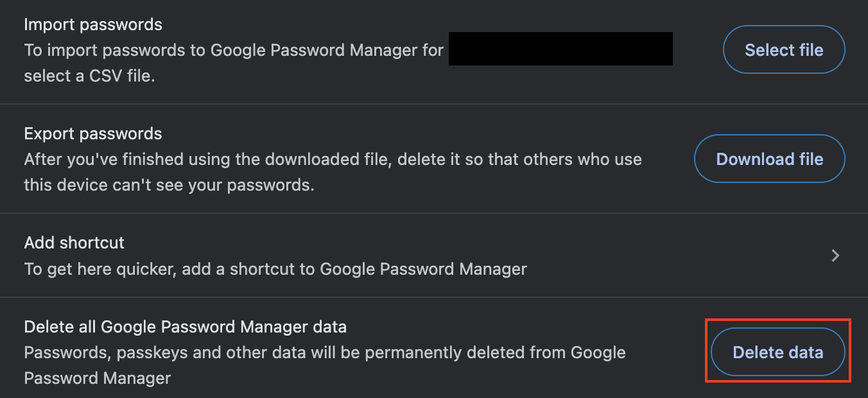Image resolution: width=868 pixels, height=398 pixels.
Task: Expand the Add shortcut chevron arrow
Action: [x=835, y=255]
